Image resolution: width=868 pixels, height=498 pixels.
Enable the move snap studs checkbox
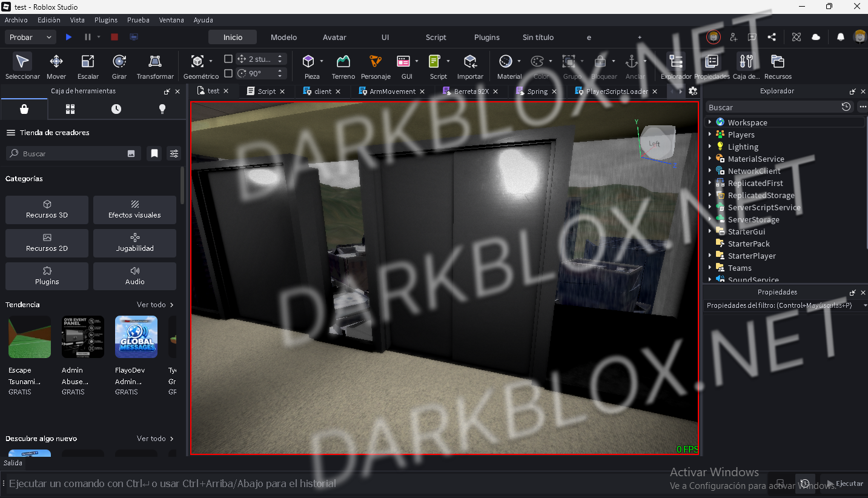[x=228, y=59]
